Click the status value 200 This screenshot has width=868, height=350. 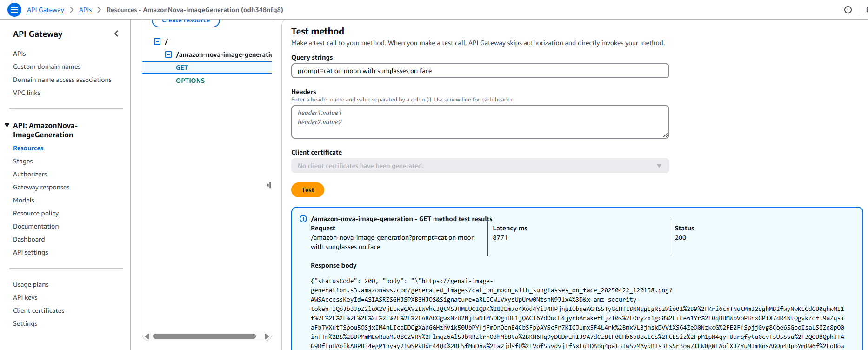pyautogui.click(x=681, y=237)
